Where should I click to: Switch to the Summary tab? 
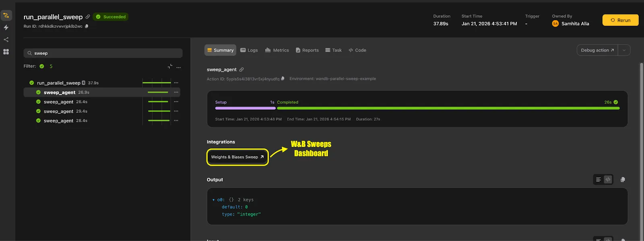click(x=220, y=50)
